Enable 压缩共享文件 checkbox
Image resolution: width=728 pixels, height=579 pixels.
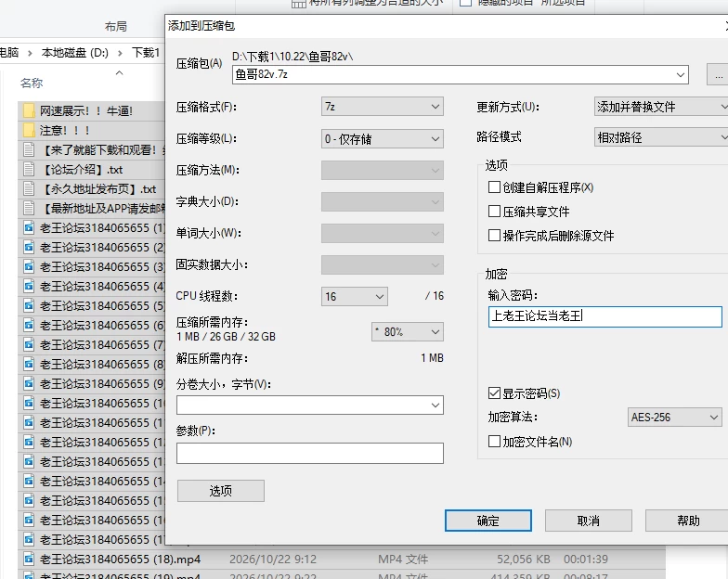tap(494, 212)
